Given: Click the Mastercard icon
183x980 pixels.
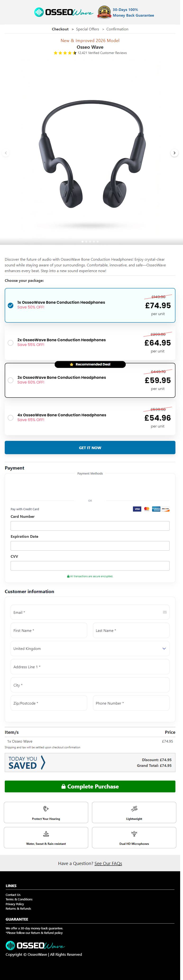Looking at the screenshot, I should 146,509.
